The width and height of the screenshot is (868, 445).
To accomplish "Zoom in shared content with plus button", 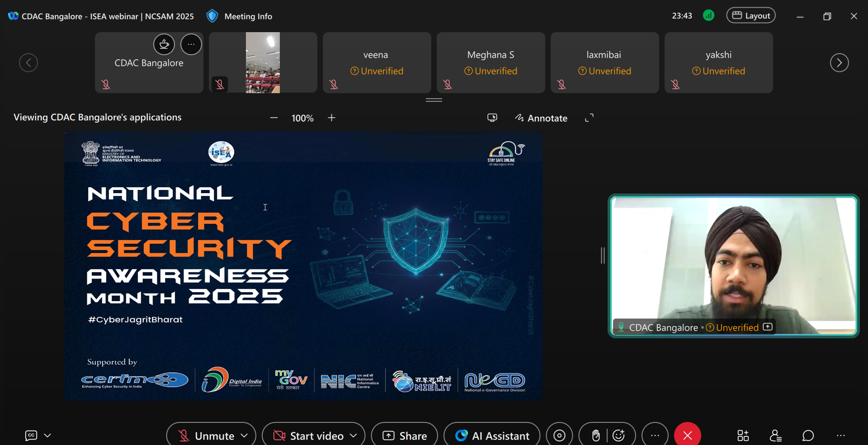I will pos(332,118).
